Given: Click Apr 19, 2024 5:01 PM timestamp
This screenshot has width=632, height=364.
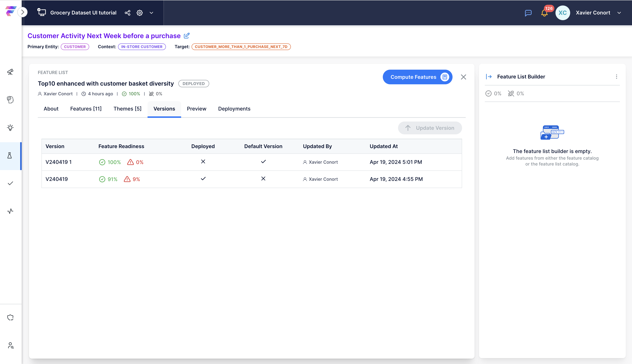Looking at the screenshot, I should click(x=396, y=162).
